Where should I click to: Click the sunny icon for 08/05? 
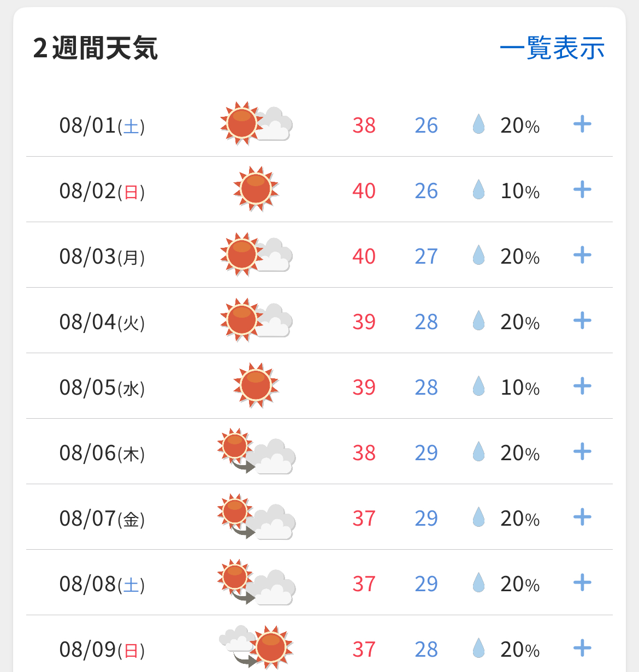pos(256,385)
